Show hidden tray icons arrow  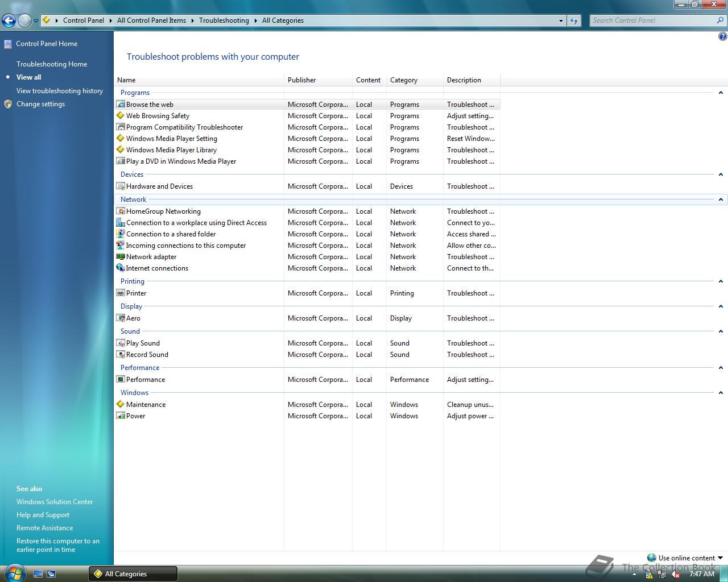click(634, 575)
